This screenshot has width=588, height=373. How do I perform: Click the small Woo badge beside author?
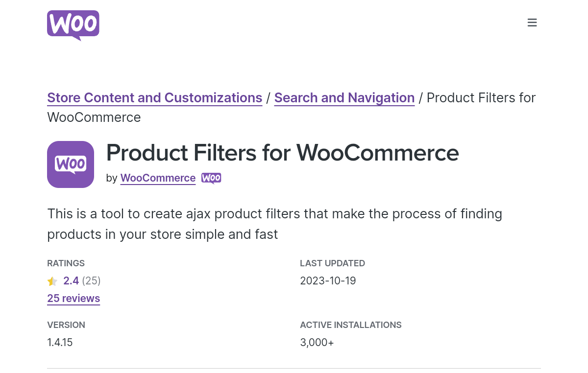tap(211, 178)
